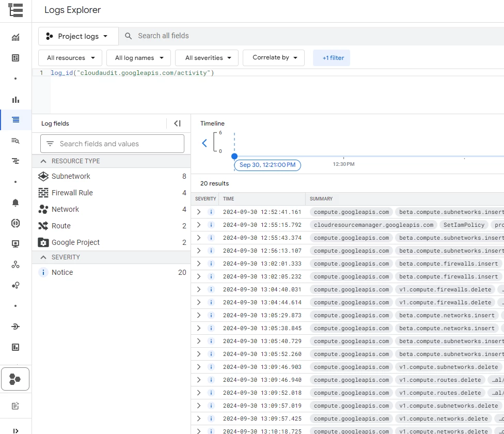Image resolution: width=504 pixels, height=434 pixels.
Task: Click the timeline start handle dot
Action: tap(234, 156)
